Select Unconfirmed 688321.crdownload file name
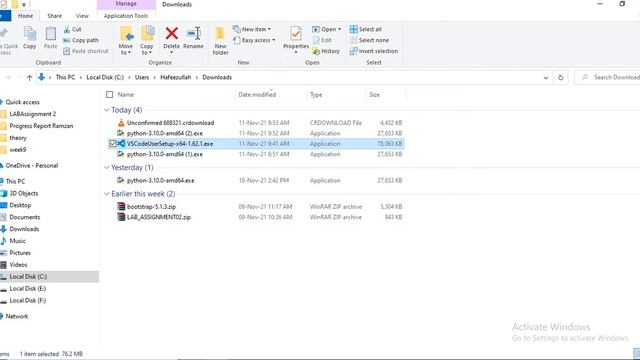Viewport: 640px width, 360px height. click(x=170, y=122)
